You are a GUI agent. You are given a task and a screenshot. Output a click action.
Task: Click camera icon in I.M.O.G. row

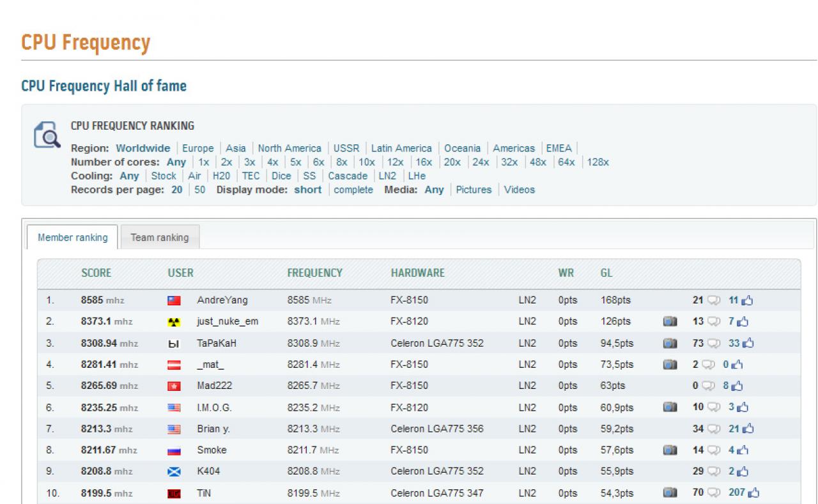(670, 408)
